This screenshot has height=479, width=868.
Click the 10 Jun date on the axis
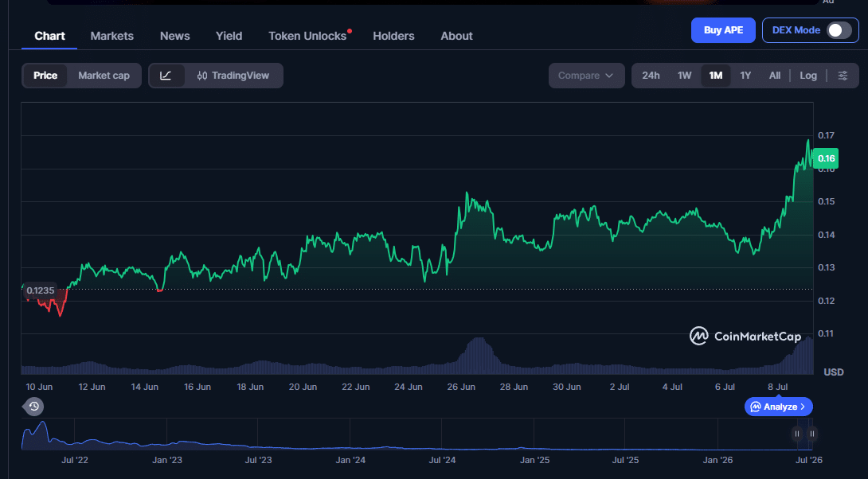tap(39, 387)
